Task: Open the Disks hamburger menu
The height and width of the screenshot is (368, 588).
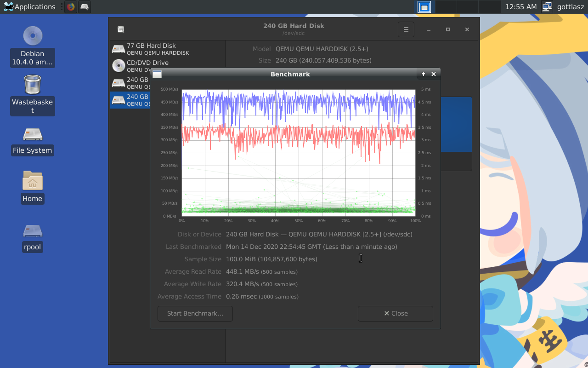Action: click(x=406, y=29)
